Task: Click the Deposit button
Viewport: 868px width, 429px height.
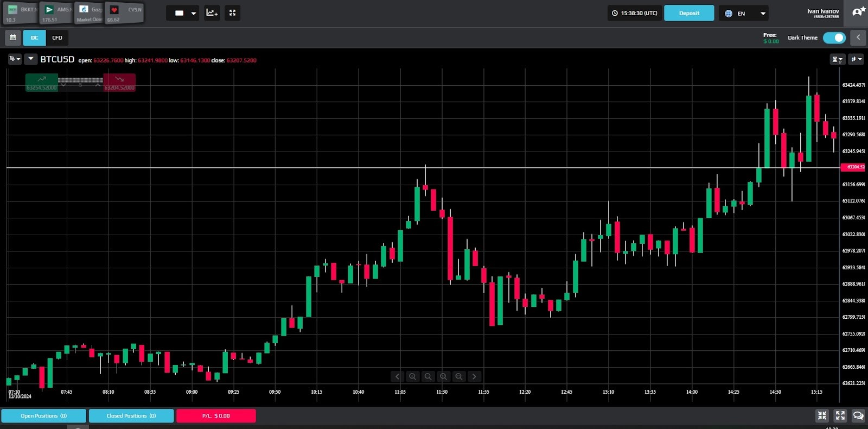Action: pyautogui.click(x=689, y=13)
